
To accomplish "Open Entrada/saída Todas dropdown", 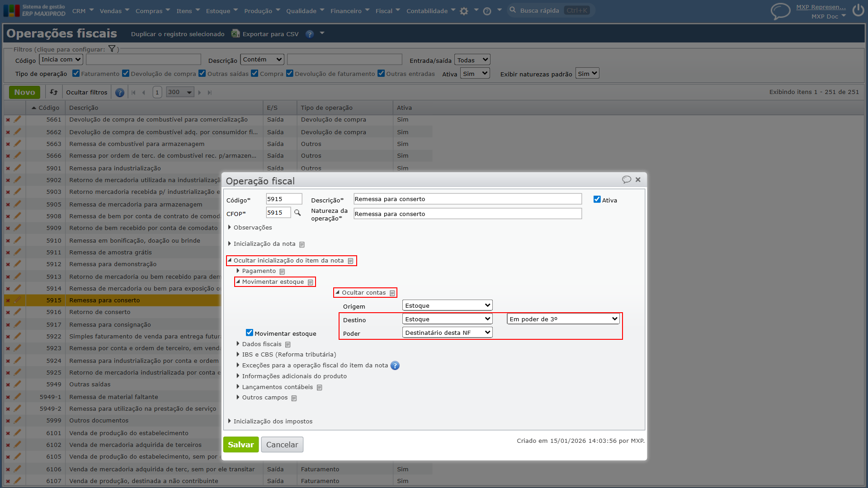I will point(472,60).
